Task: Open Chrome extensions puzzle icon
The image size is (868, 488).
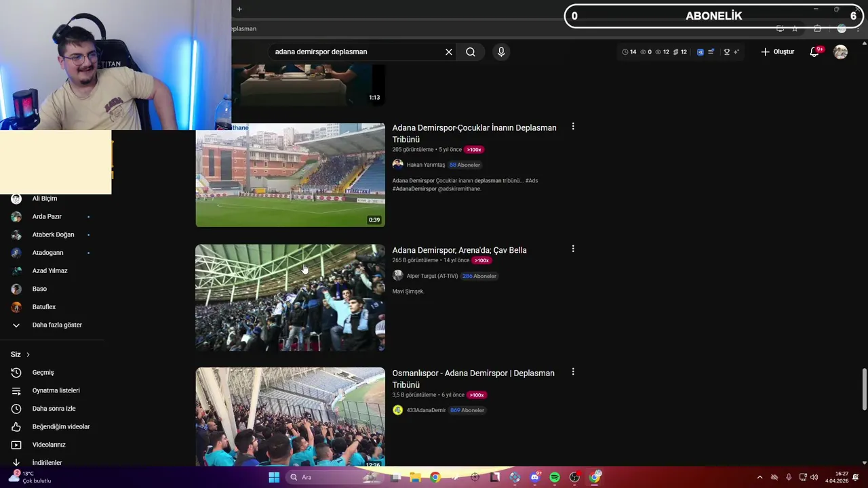Action: 817,28
